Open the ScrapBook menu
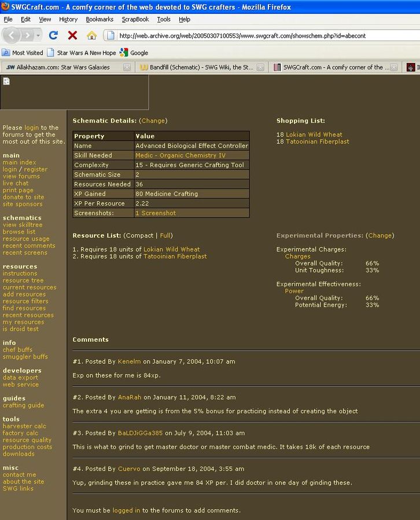 [135, 19]
